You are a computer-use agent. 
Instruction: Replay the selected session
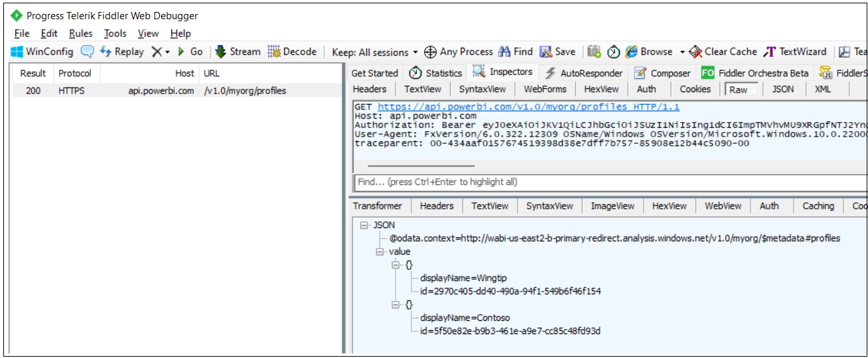click(x=122, y=52)
